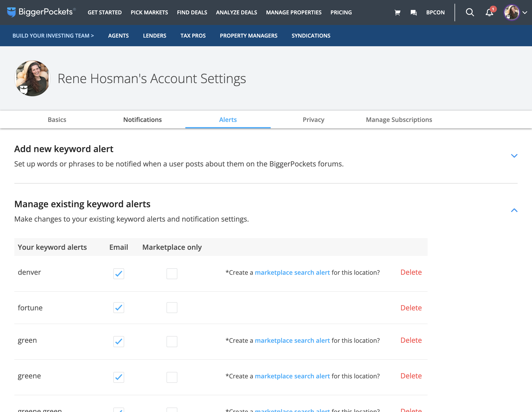Open the AGENTS page link
Screen dimensions: 532x412
(118, 36)
